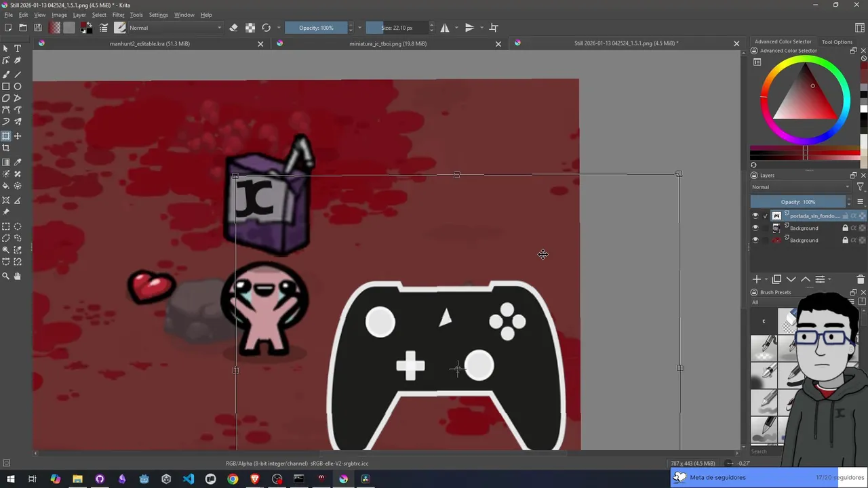
Task: Select the Rectangular Selection tool
Action: pyautogui.click(x=6, y=227)
